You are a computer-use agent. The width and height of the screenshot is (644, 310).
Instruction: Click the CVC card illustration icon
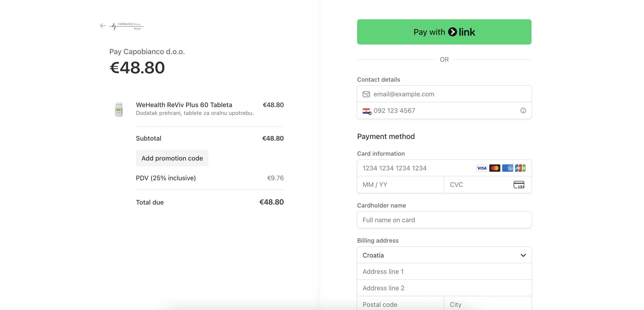point(519,185)
